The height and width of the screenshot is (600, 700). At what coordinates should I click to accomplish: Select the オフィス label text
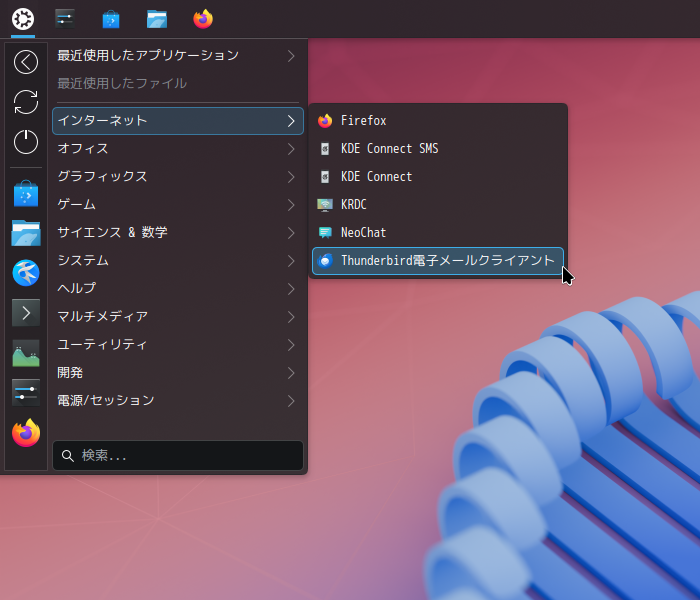[83, 148]
